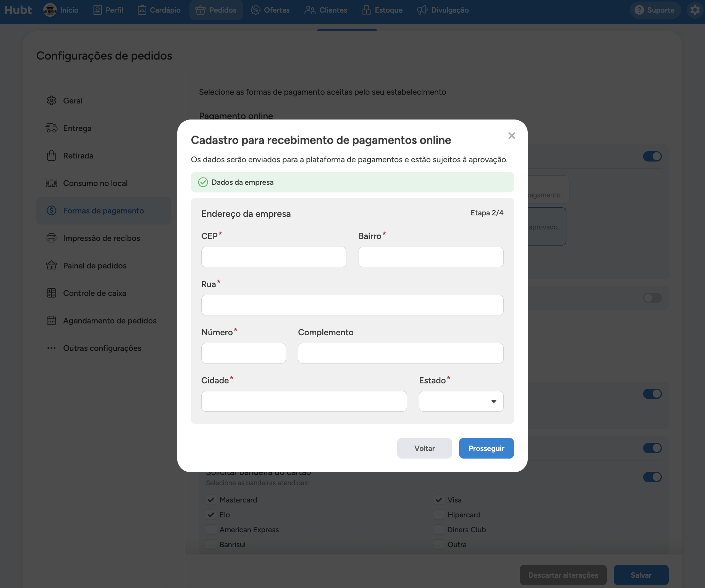This screenshot has height=588, width=705.
Task: Click the Formas de pagamento dollar icon
Action: click(52, 210)
